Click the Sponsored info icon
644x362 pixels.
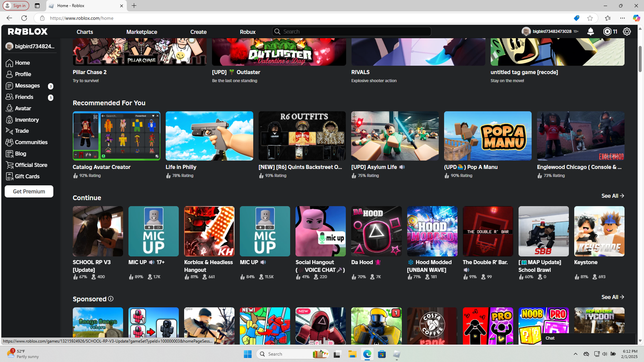coord(111,299)
